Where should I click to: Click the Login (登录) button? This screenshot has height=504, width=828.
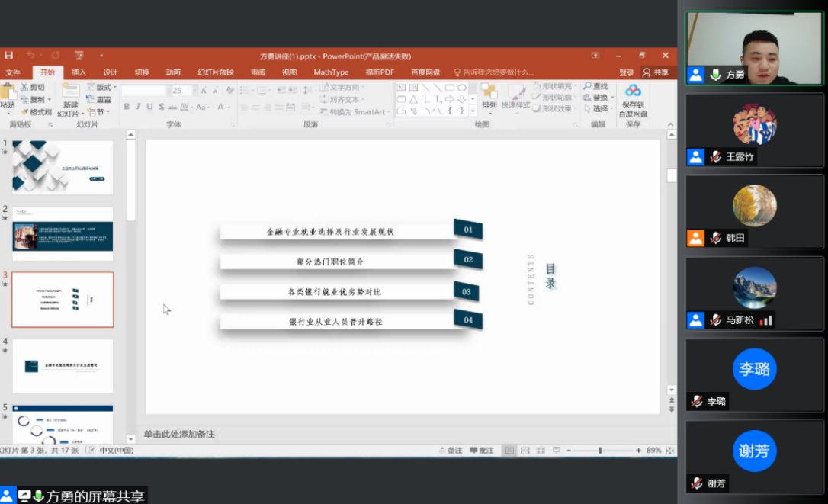tap(626, 72)
